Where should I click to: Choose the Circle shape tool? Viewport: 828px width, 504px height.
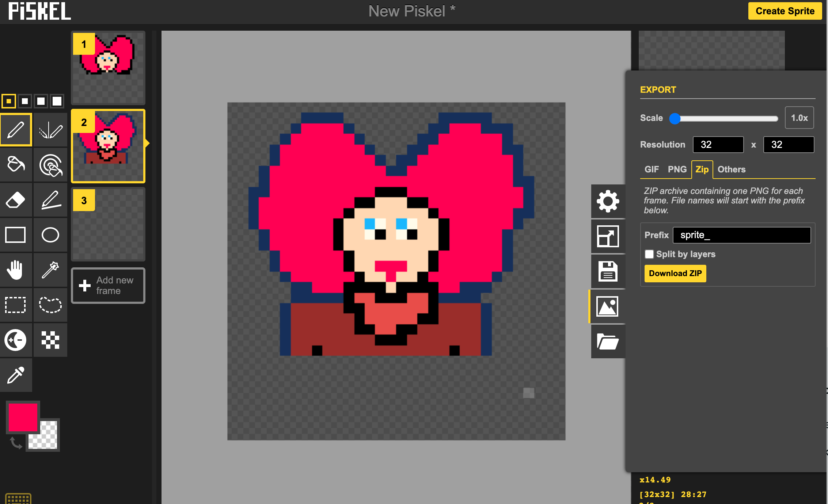tap(50, 235)
